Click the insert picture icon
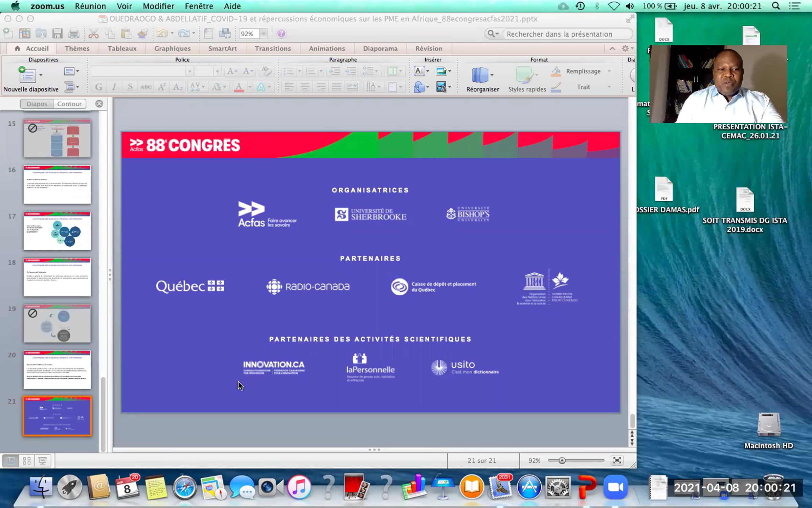 pyautogui.click(x=441, y=71)
